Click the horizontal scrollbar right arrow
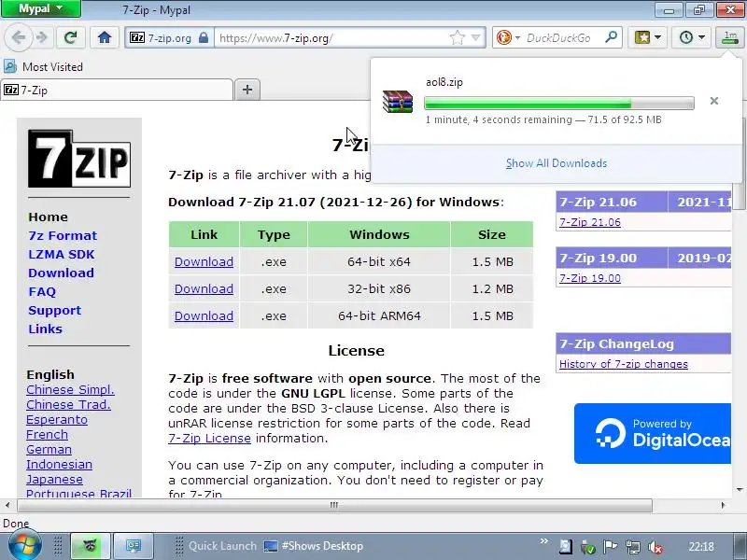 723,505
